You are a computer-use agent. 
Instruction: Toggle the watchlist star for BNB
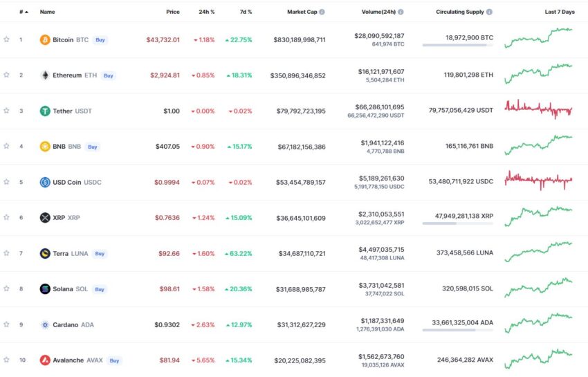pyautogui.click(x=6, y=146)
